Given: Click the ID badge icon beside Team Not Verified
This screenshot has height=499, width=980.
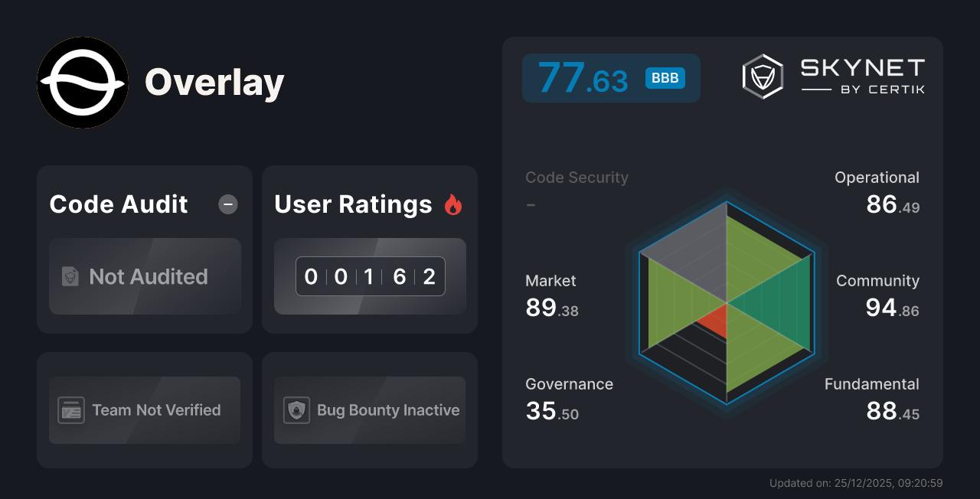Looking at the screenshot, I should coord(71,410).
